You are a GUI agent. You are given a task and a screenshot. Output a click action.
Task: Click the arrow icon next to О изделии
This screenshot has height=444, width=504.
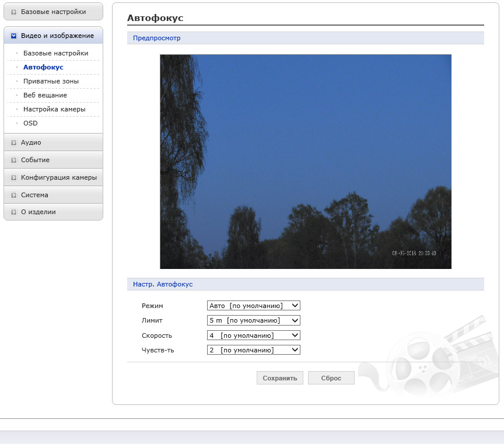click(13, 212)
